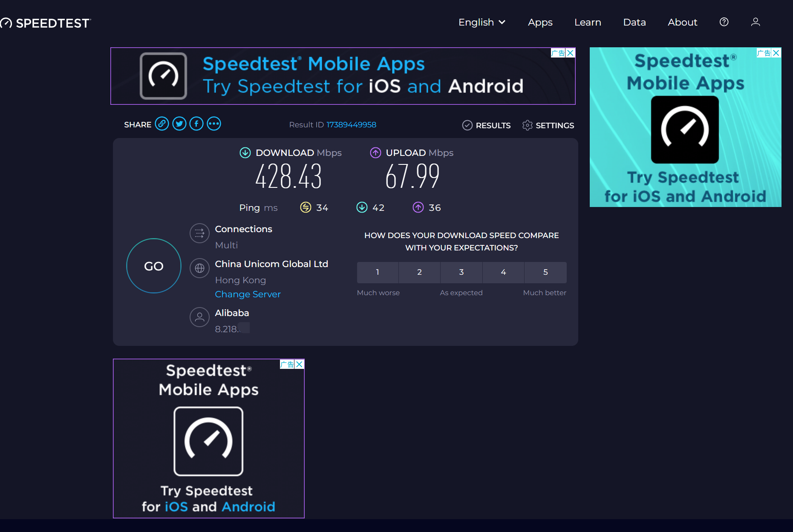Share result on Twitter
This screenshot has width=793, height=532.
point(179,124)
